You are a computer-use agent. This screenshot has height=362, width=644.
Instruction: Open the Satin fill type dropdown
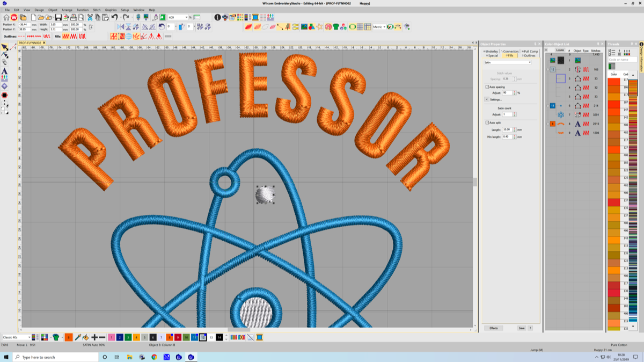click(x=508, y=62)
